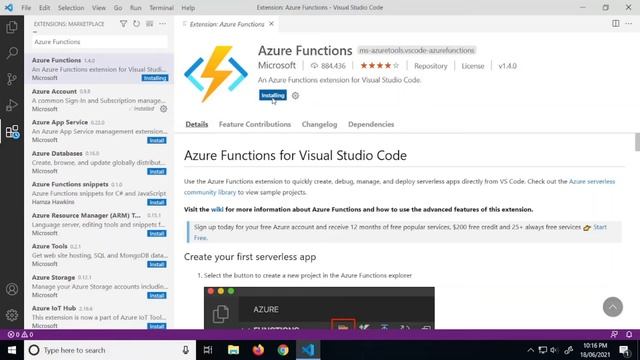This screenshot has width=640, height=360.
Task: Launch Firefox from taskbar
Action: 258,350
